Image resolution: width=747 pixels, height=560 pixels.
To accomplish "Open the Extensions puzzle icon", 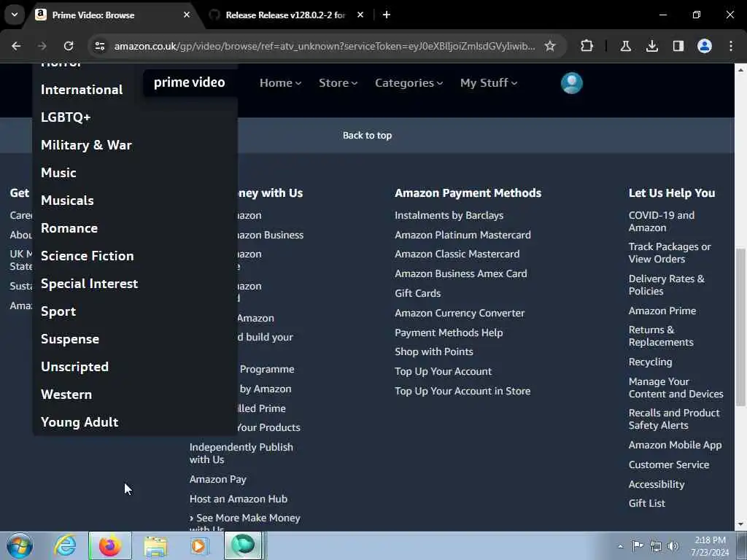I will tap(587, 46).
